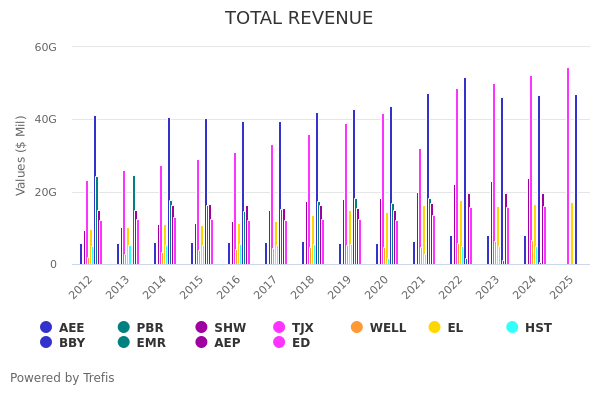
Task: Click the TOTAL REVENUE chart title
Action: coord(299,19)
